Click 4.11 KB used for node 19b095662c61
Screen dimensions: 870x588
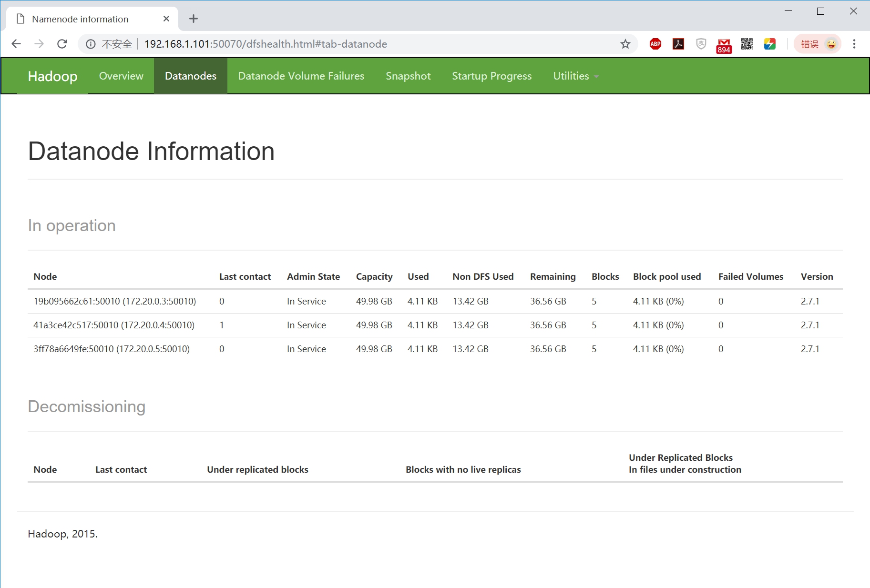422,301
